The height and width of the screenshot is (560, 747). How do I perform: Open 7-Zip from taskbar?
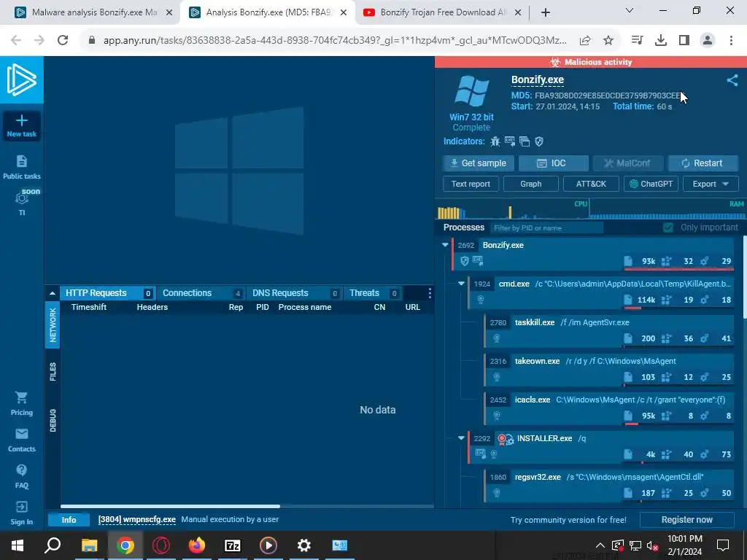233,545
